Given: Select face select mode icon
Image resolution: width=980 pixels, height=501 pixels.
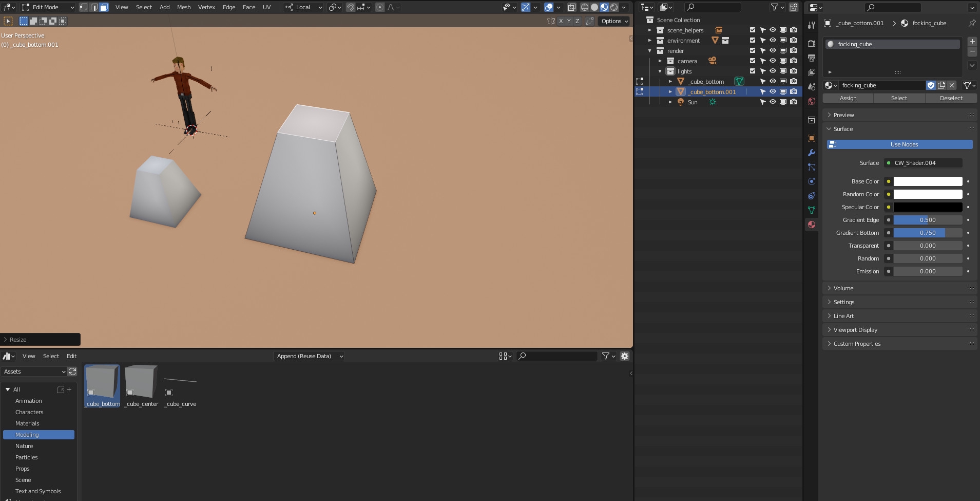Looking at the screenshot, I should (104, 7).
